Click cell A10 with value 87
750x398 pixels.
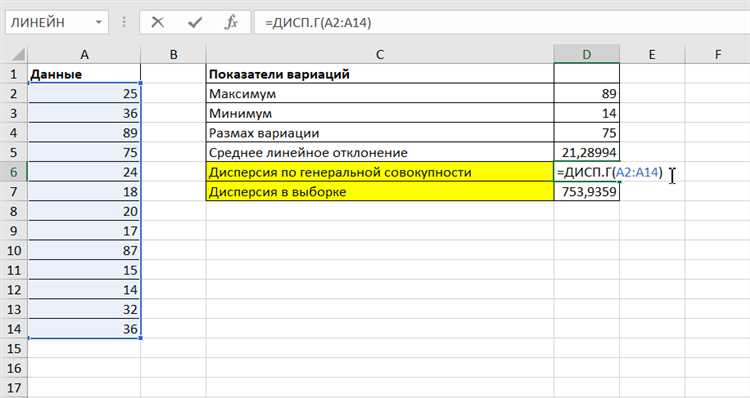(84, 251)
